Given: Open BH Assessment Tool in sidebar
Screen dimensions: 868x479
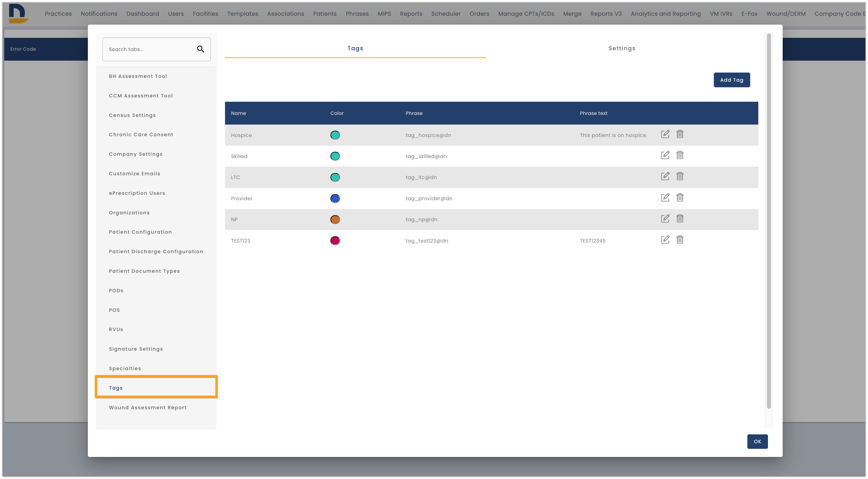Looking at the screenshot, I should tap(138, 76).
